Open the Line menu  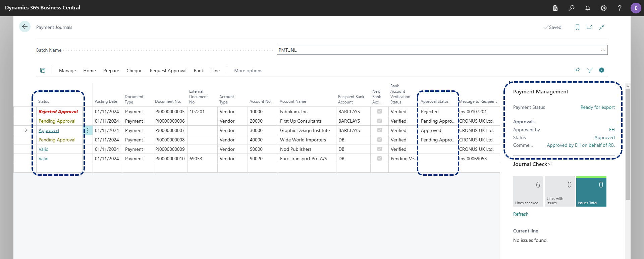[215, 71]
